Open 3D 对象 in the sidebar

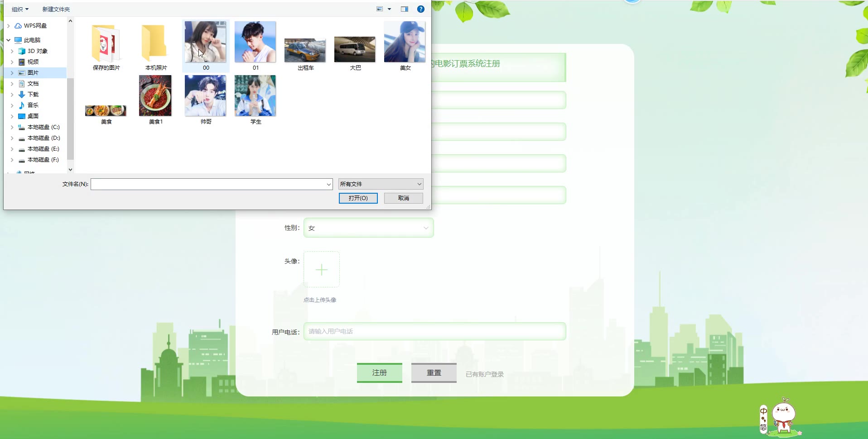click(x=37, y=51)
